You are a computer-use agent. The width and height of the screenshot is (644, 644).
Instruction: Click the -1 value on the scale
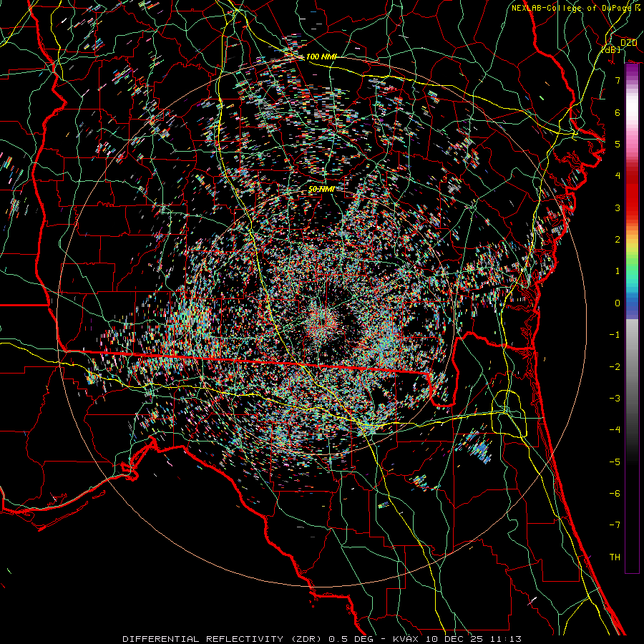click(615, 335)
